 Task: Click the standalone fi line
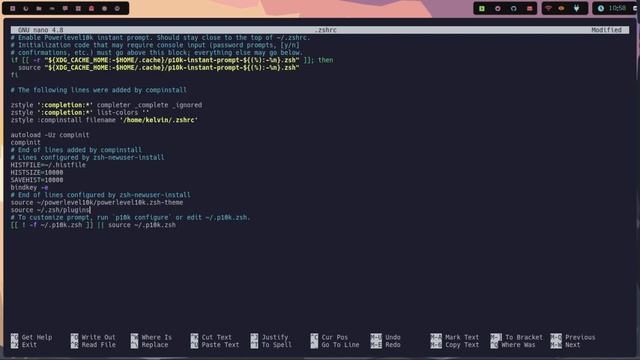pos(14,75)
